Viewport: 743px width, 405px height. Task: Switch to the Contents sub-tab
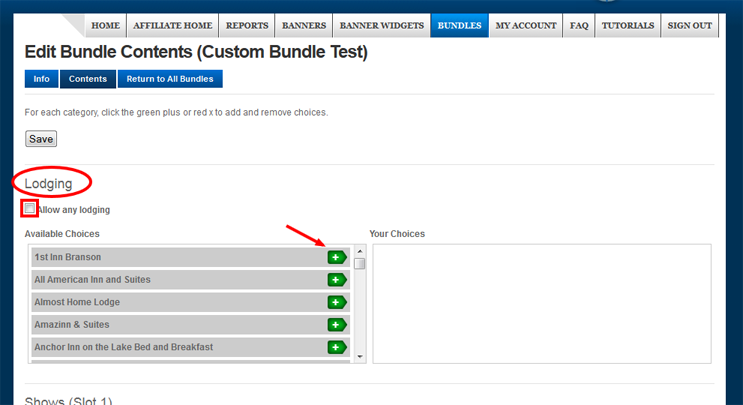pyautogui.click(x=88, y=79)
